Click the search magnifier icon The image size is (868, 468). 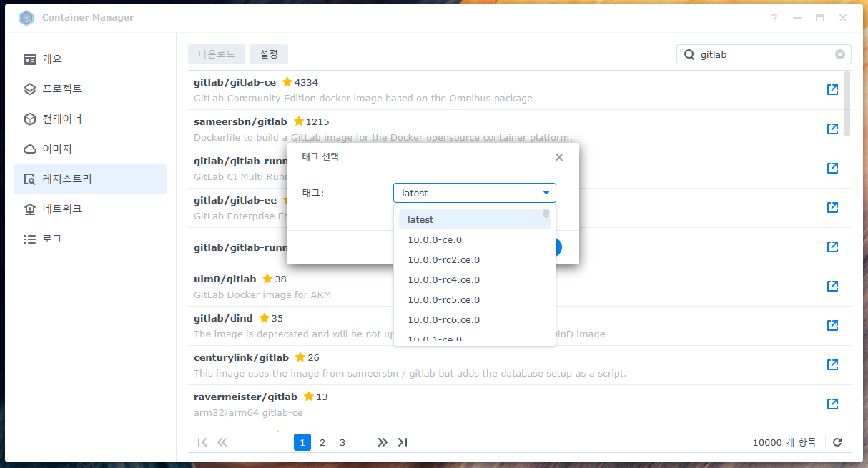point(689,54)
